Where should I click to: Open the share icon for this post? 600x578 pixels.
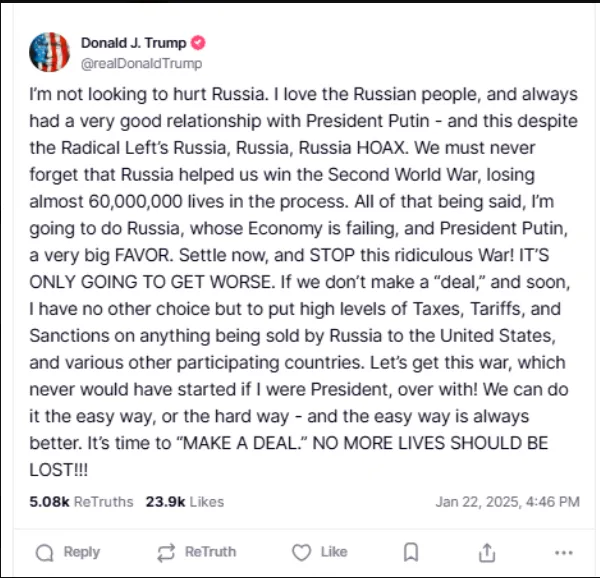click(x=487, y=552)
